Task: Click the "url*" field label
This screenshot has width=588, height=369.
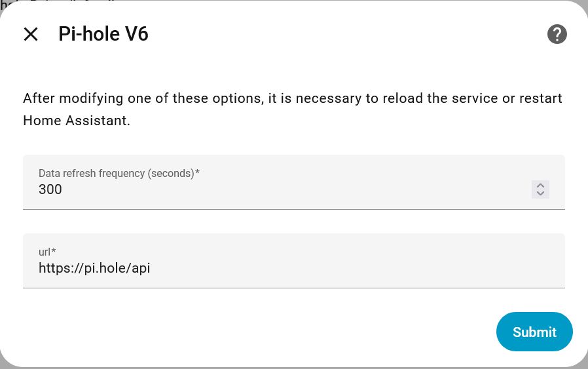Action: pyautogui.click(x=47, y=252)
